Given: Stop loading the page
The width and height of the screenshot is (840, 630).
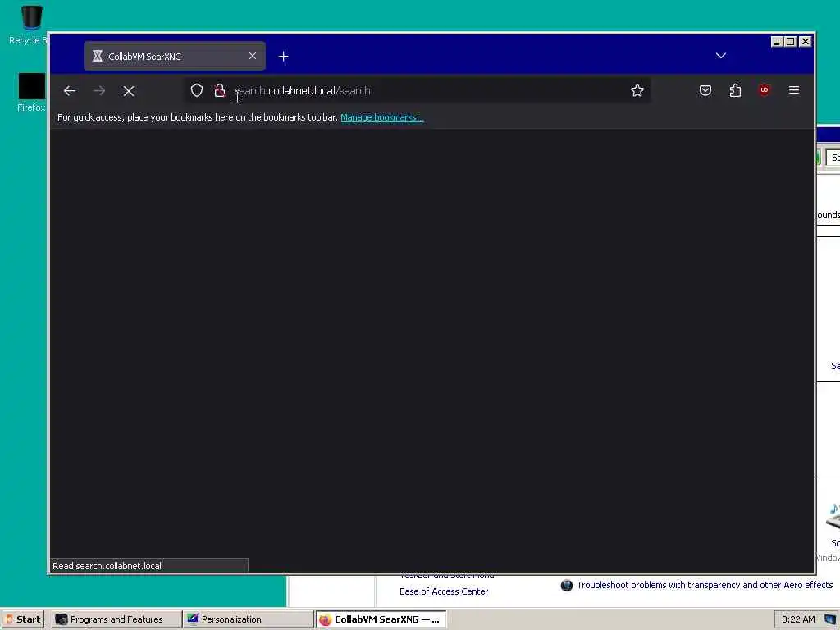Looking at the screenshot, I should click(x=129, y=91).
